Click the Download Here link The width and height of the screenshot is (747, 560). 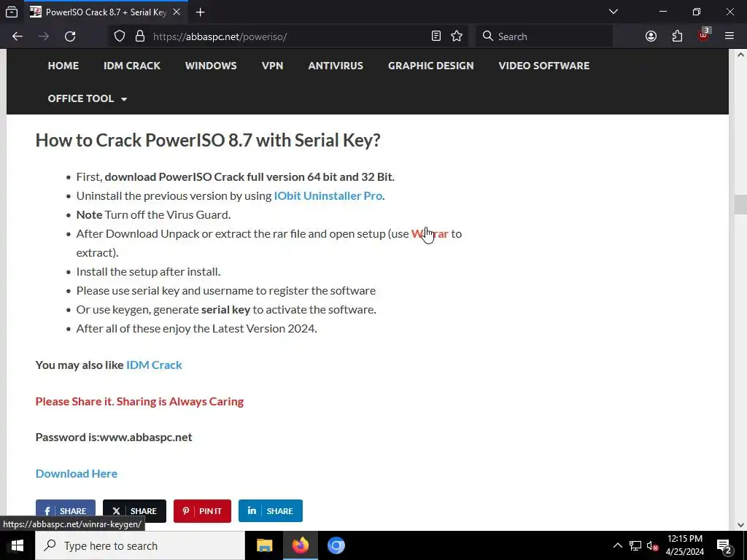tap(76, 473)
